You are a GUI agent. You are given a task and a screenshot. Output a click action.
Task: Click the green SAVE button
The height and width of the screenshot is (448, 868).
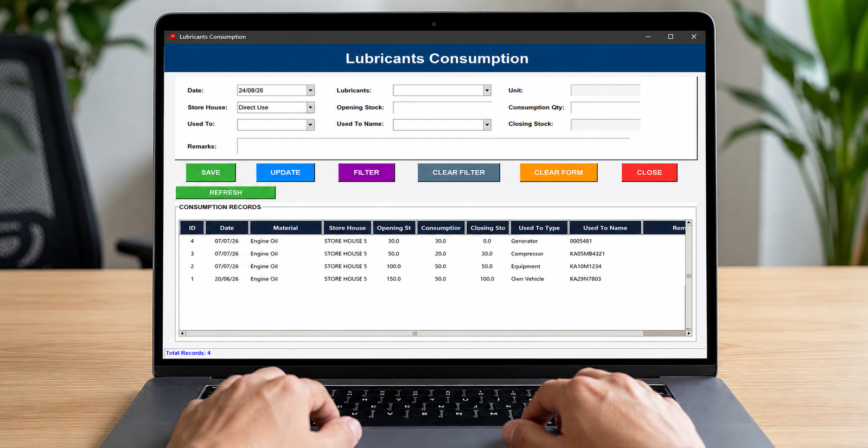211,172
